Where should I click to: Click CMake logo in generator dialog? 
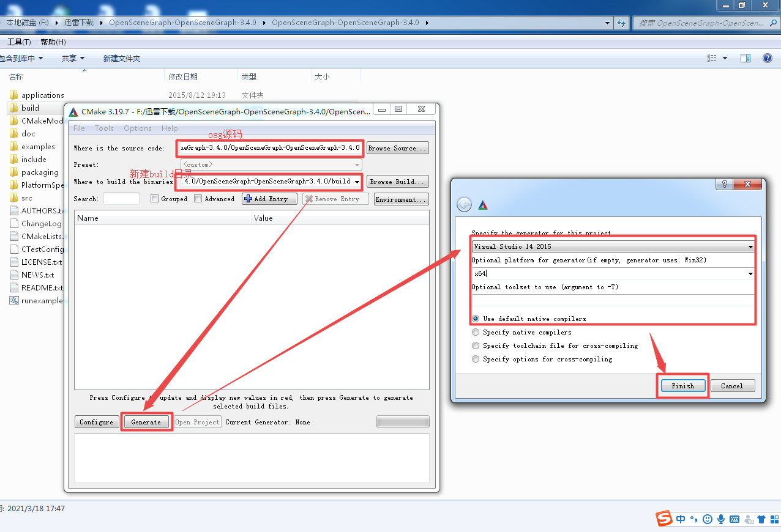pyautogui.click(x=483, y=205)
